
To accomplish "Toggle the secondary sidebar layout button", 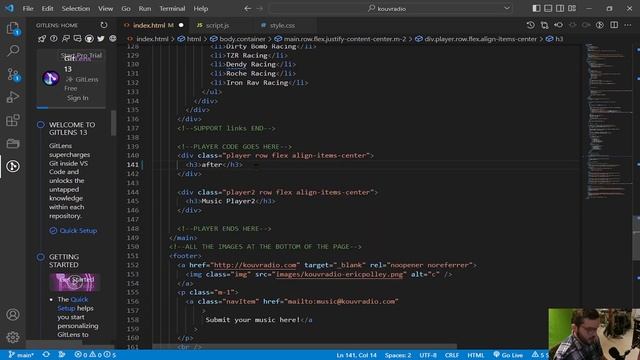I will [x=560, y=8].
